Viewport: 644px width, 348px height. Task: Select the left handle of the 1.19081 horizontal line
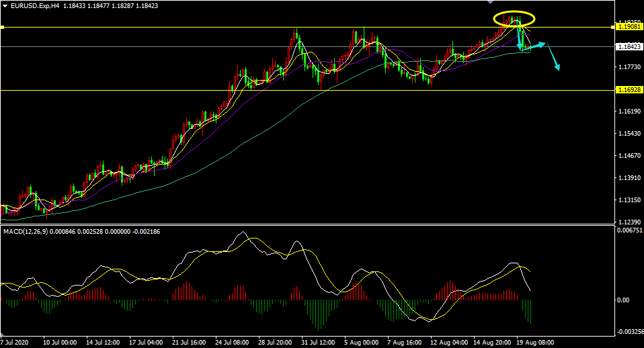pyautogui.click(x=2, y=27)
